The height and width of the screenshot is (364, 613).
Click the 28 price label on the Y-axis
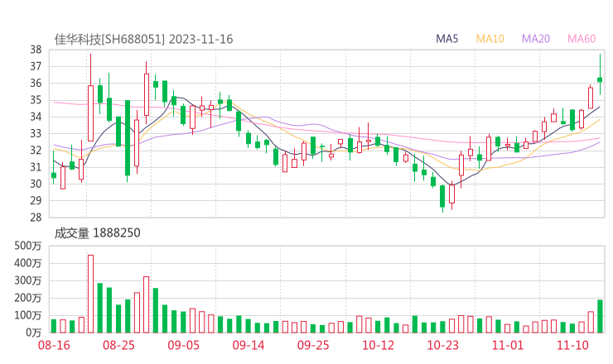(x=36, y=218)
